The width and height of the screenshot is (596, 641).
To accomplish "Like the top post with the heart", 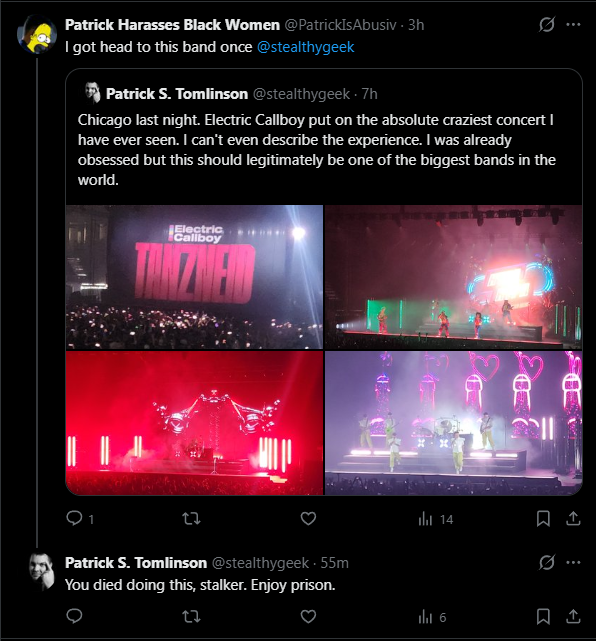I will click(x=308, y=519).
